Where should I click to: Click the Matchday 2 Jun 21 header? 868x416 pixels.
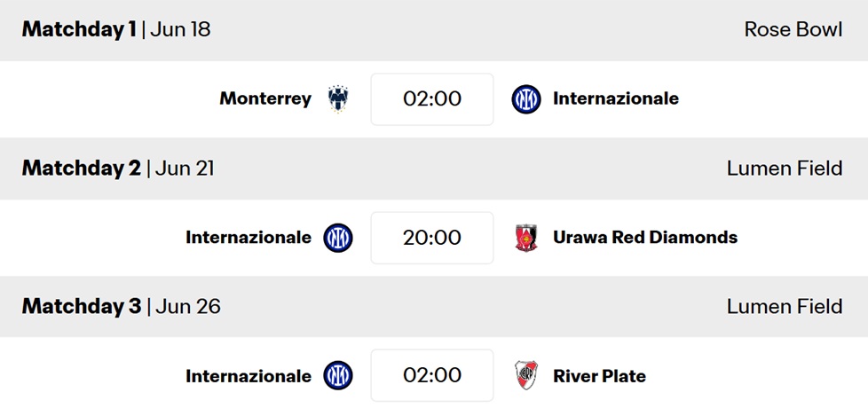point(118,169)
